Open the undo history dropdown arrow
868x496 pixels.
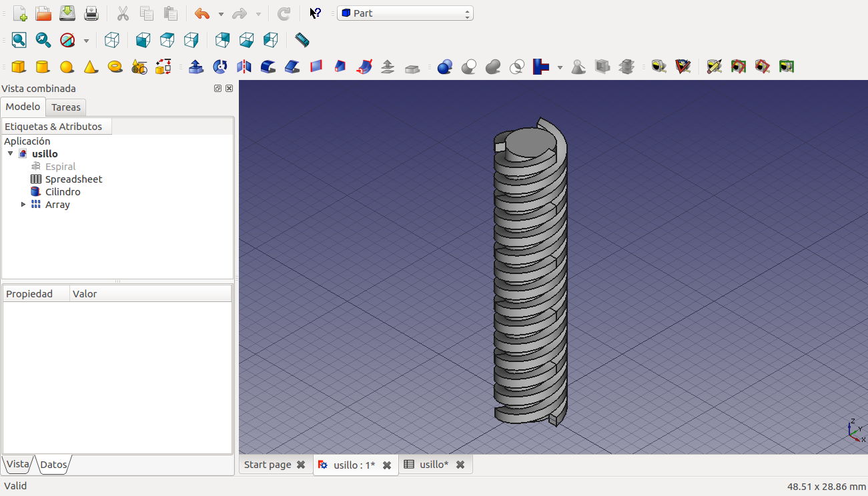[221, 14]
